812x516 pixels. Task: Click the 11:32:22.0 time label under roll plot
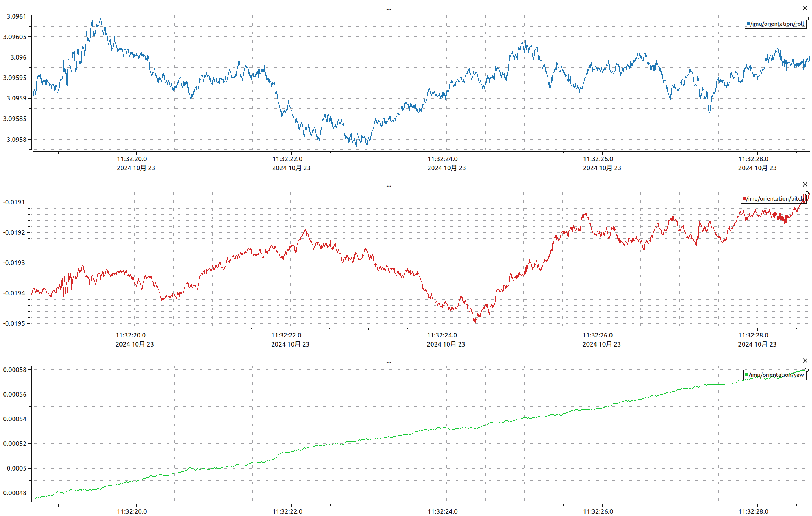click(x=287, y=159)
